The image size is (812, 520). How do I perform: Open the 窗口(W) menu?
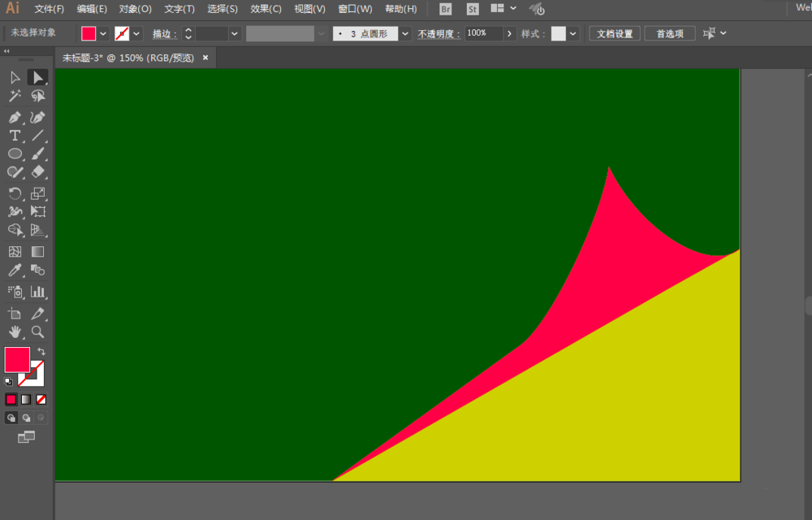355,9
